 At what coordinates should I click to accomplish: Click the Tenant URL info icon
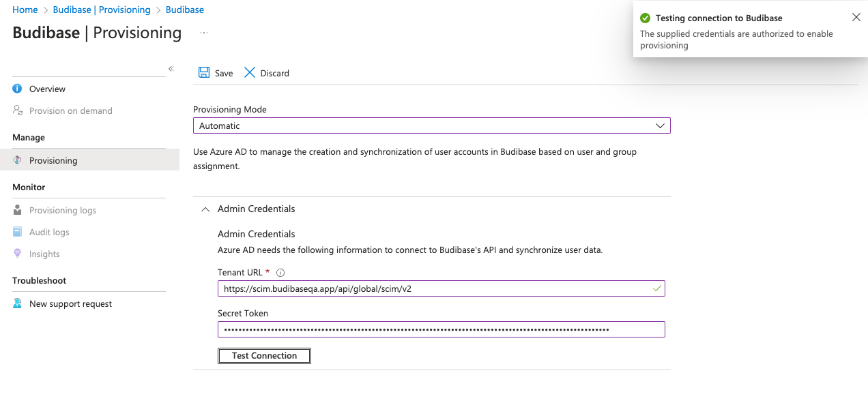pos(280,273)
